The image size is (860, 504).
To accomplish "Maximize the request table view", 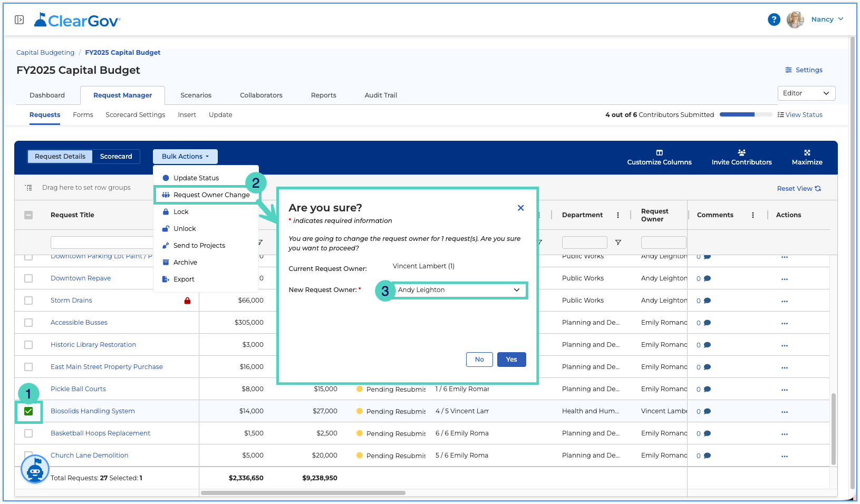I will coord(807,153).
